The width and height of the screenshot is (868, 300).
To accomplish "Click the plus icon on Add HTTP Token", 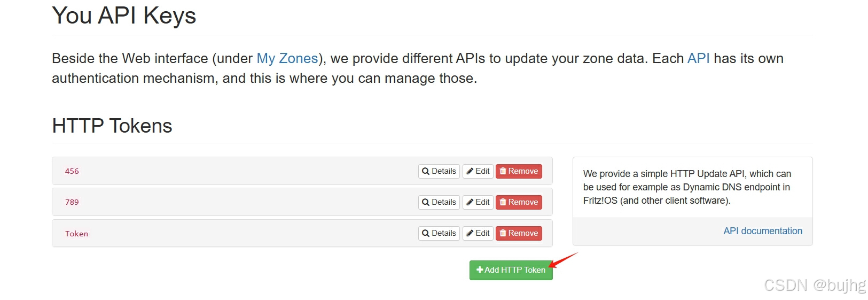I will pos(480,270).
